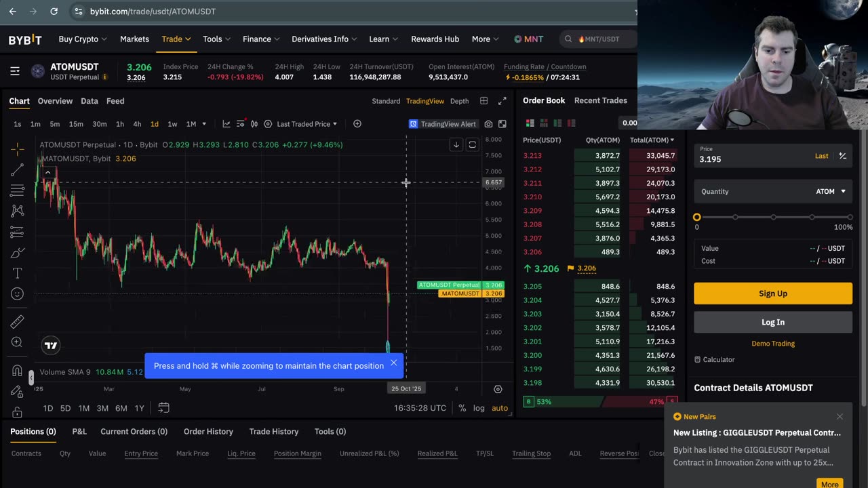Click the Log In button
Screen dimensions: 868x488
click(773, 322)
